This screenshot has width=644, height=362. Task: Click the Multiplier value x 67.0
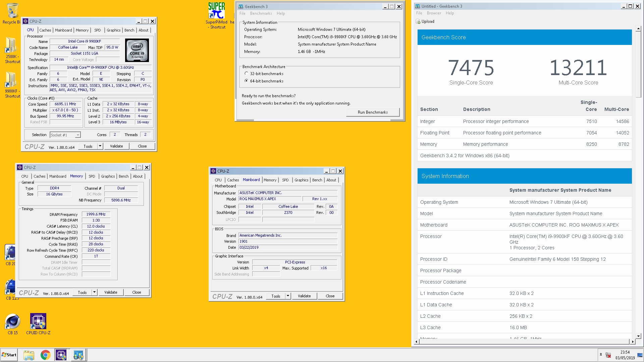tap(65, 110)
